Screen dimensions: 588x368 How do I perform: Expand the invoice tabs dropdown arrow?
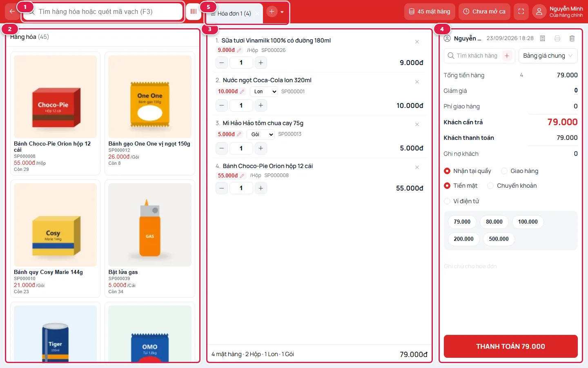[x=282, y=12]
